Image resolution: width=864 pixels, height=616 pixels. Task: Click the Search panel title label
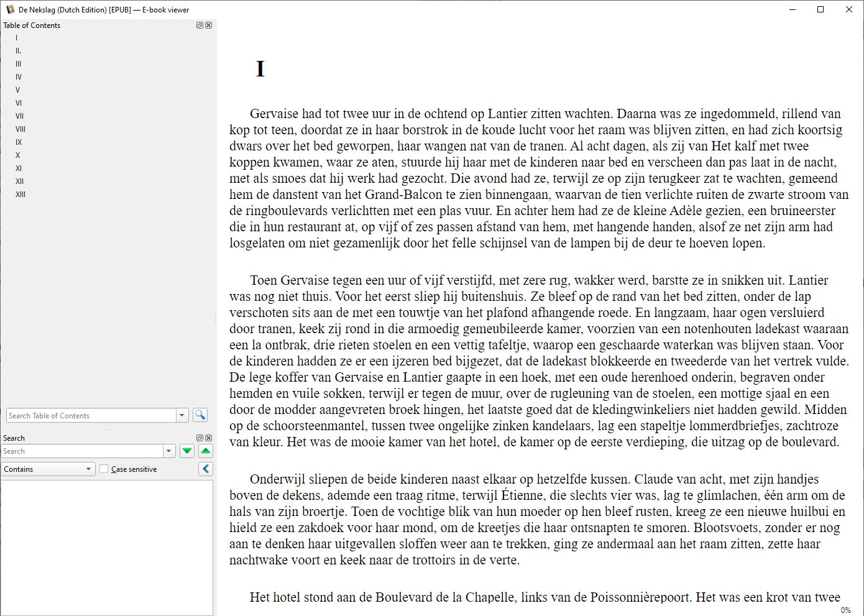coord(14,438)
